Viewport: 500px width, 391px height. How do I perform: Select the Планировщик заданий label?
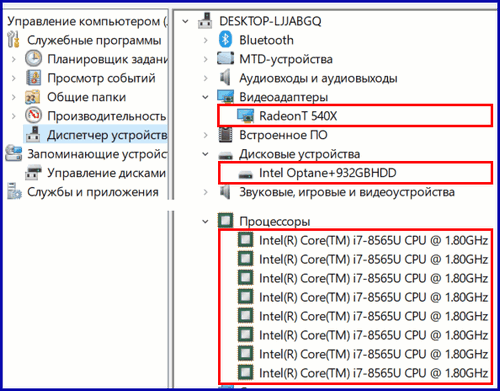[107, 59]
